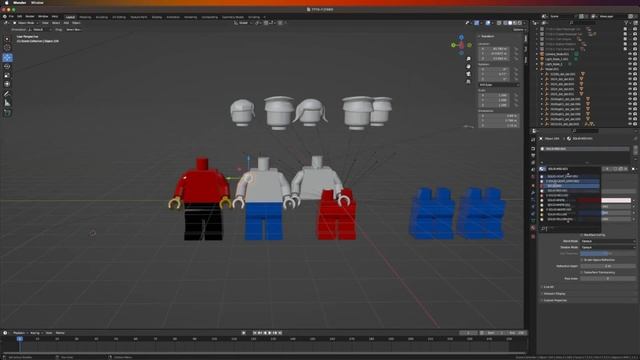Open the Select menu in viewport header
This screenshot has height=360, width=640.
[56, 23]
